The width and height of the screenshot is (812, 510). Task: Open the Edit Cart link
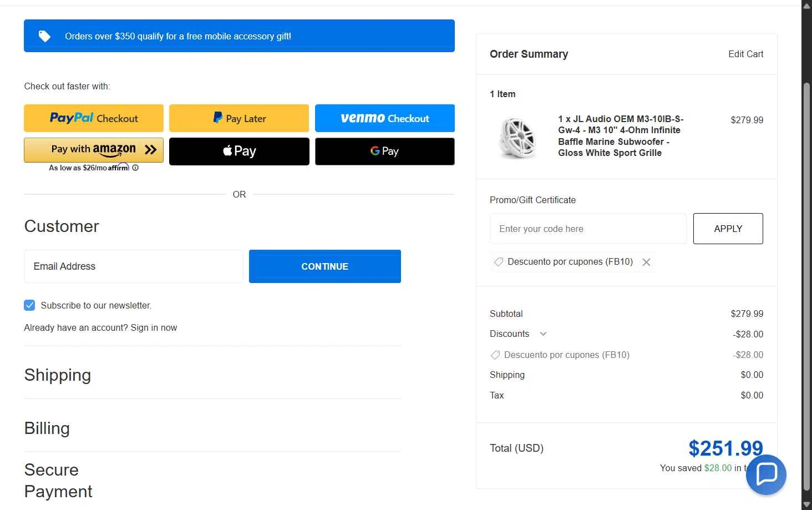pos(745,54)
